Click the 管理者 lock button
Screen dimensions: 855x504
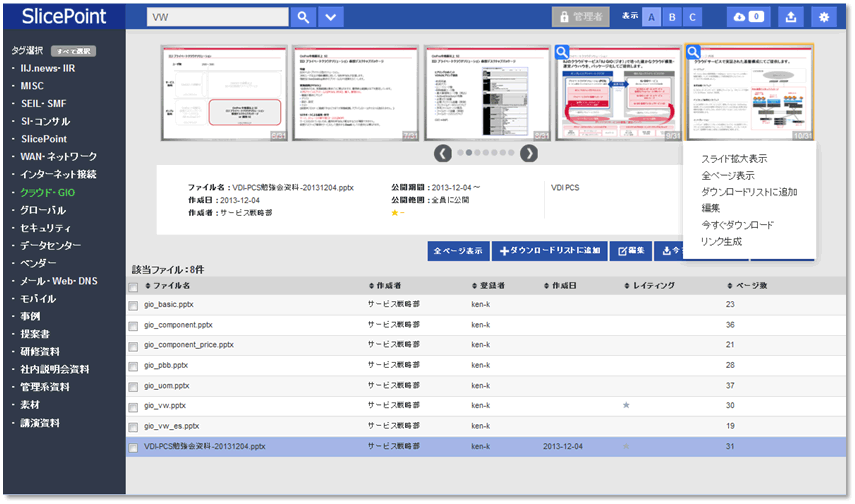(x=580, y=17)
